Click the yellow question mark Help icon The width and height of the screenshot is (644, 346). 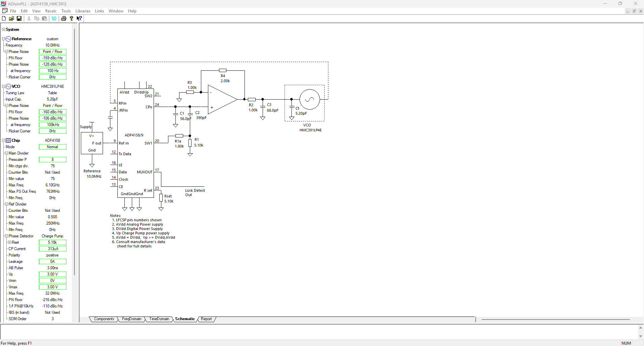click(71, 18)
